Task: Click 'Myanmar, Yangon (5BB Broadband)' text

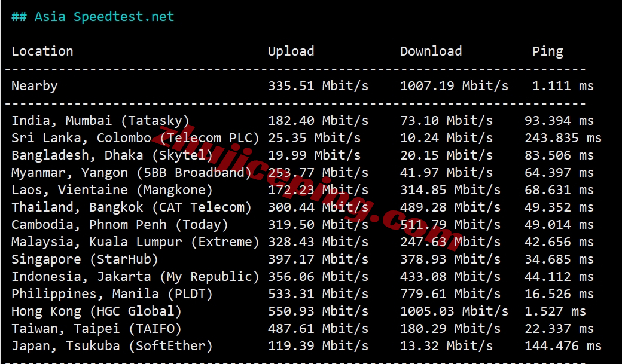Action: tap(132, 173)
